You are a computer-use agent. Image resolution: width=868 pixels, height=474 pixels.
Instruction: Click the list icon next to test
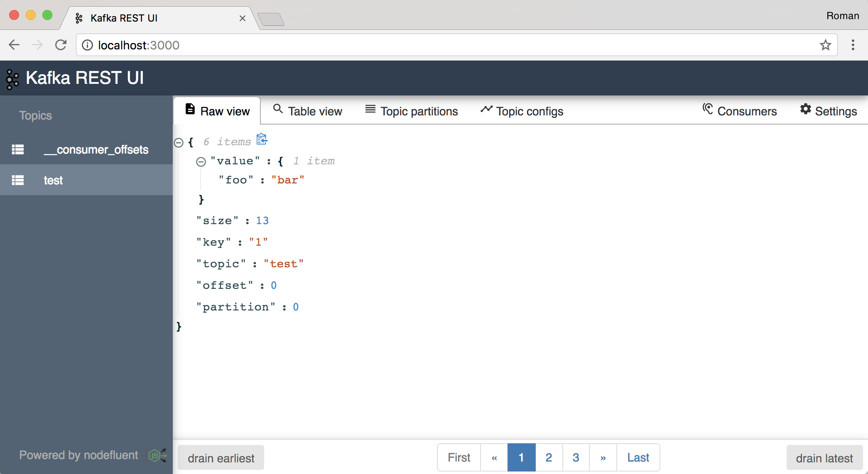18,180
